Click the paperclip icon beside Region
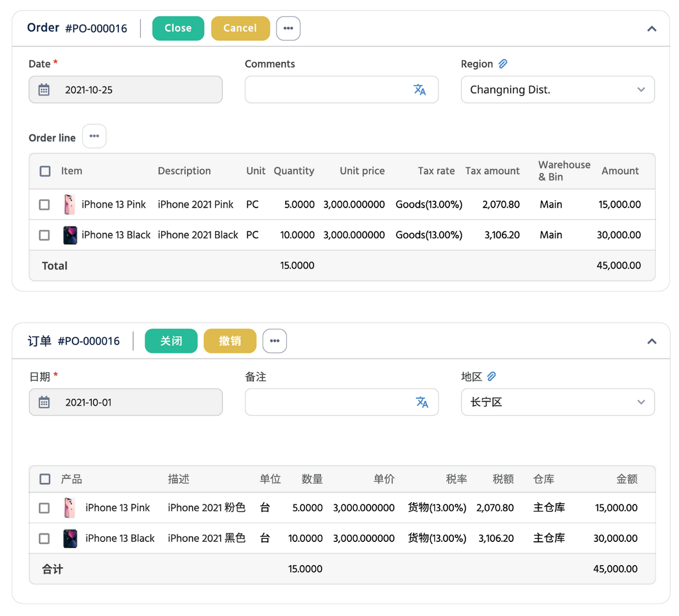679x616 pixels. coord(502,64)
